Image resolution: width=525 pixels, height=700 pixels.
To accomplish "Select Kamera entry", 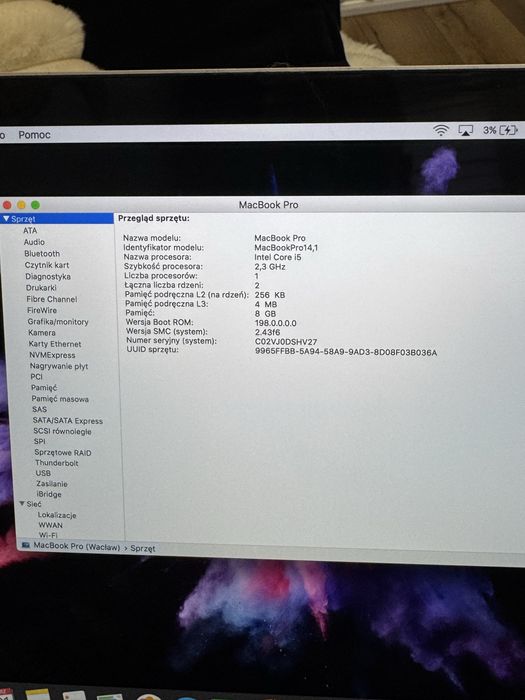I will [x=42, y=333].
